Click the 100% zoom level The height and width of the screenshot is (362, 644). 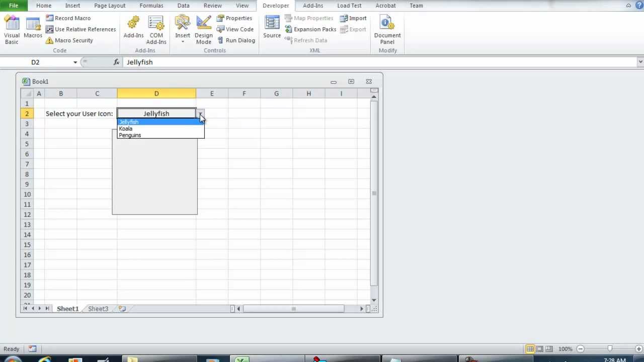click(x=565, y=349)
